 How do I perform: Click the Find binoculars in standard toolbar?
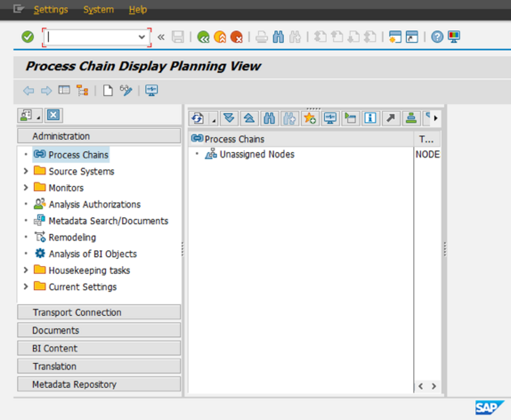(278, 37)
